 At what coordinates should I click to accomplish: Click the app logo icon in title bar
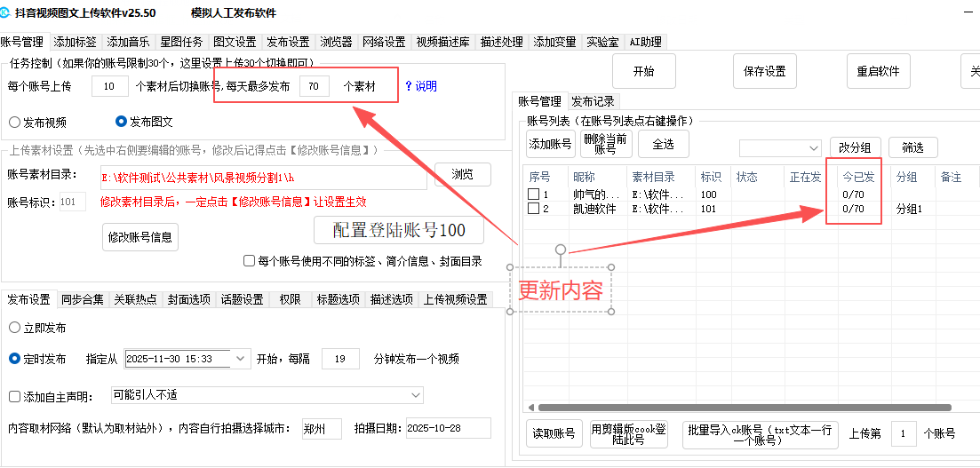point(5,13)
